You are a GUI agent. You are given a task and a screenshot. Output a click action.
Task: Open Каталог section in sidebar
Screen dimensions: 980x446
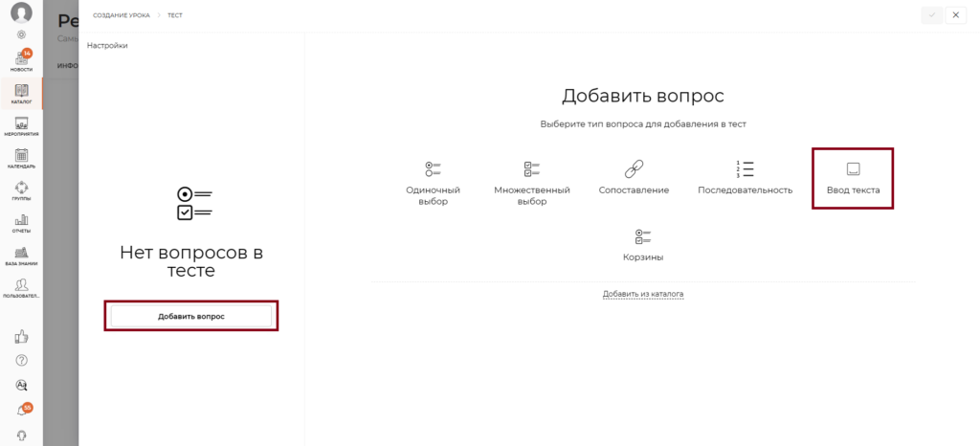[x=21, y=94]
